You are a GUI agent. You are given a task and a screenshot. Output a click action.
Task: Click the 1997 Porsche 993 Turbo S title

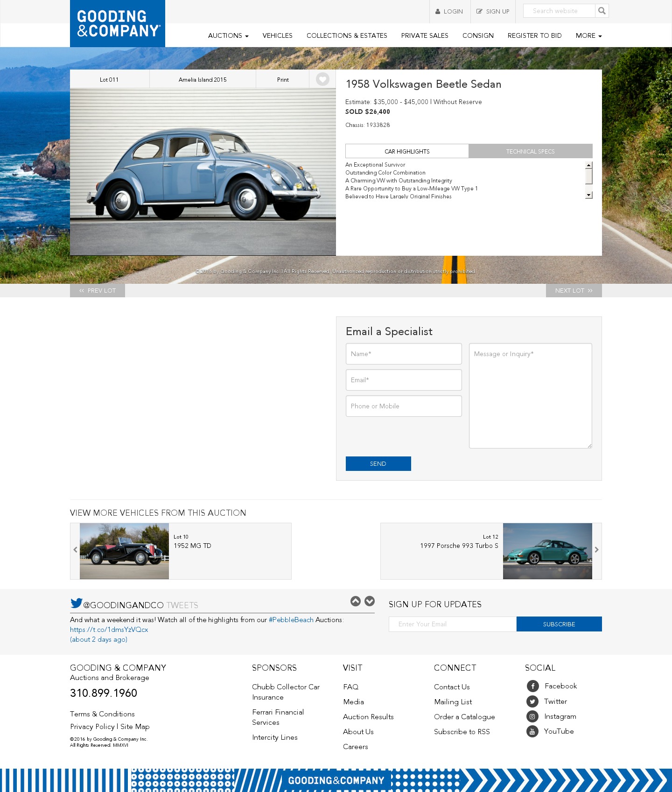[459, 546]
